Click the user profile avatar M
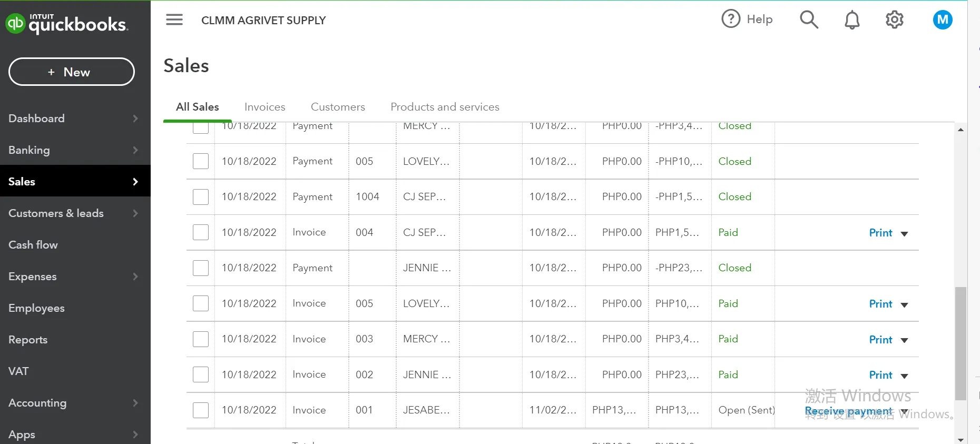This screenshot has height=444, width=980. pyautogui.click(x=942, y=20)
